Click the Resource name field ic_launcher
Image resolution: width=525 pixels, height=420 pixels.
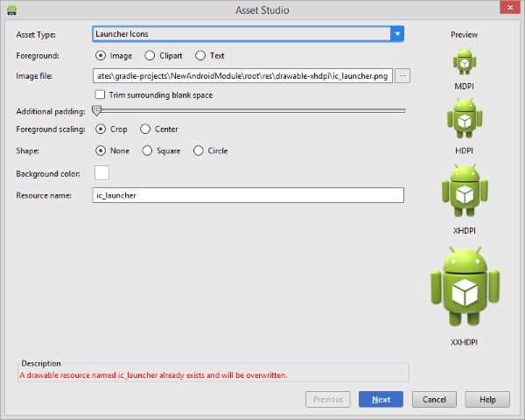coord(248,195)
